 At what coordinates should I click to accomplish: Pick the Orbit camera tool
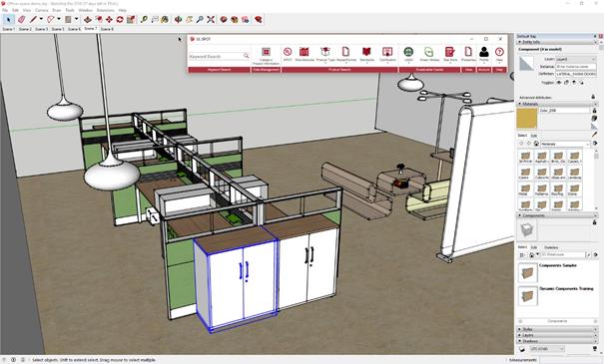coord(178,19)
